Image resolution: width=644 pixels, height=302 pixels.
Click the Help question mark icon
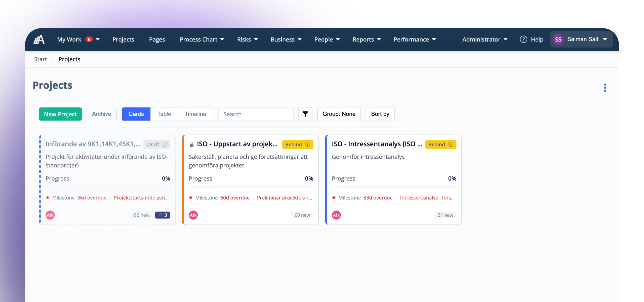[x=524, y=40]
